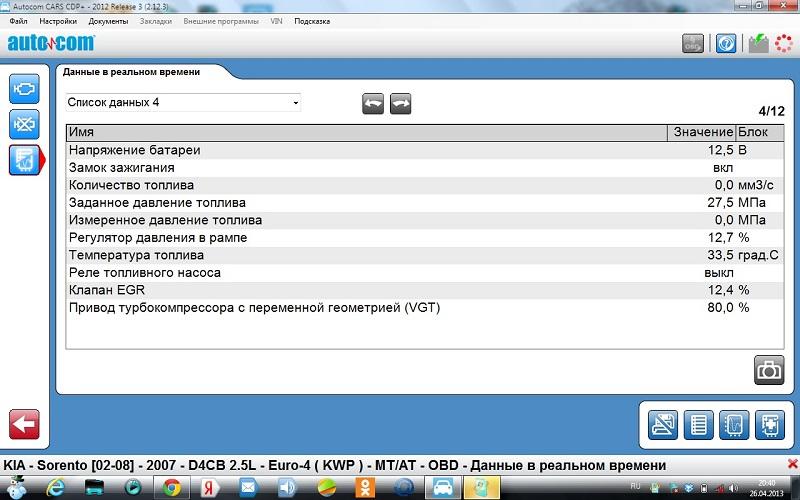800x500 pixels.
Task: Click the crossed-out print and save icon
Action: coord(663,424)
